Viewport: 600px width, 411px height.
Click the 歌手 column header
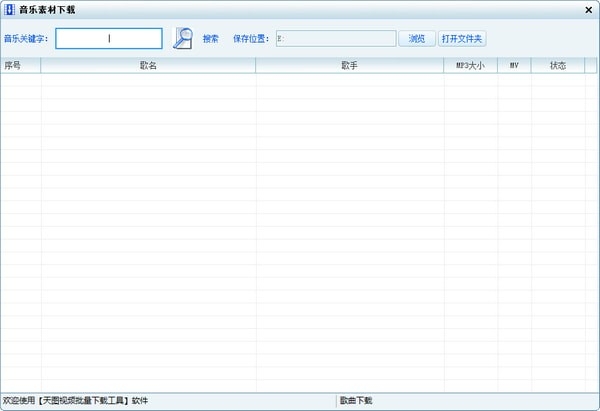349,65
